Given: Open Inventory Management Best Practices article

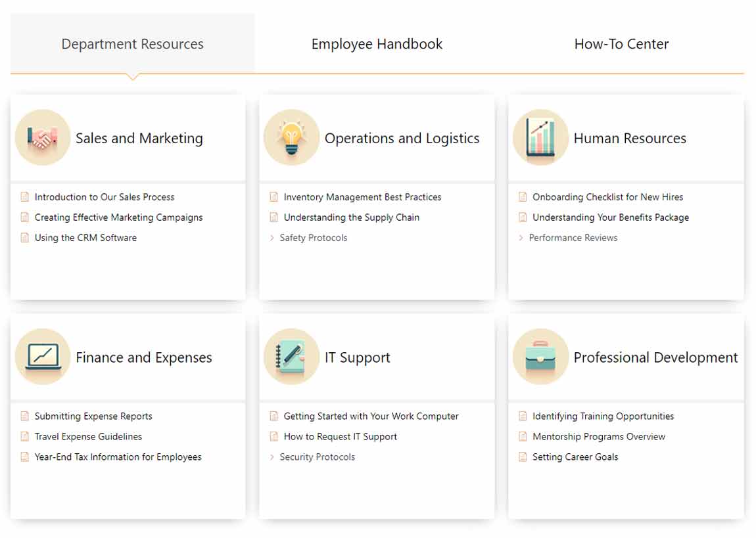Looking at the screenshot, I should pyautogui.click(x=362, y=197).
